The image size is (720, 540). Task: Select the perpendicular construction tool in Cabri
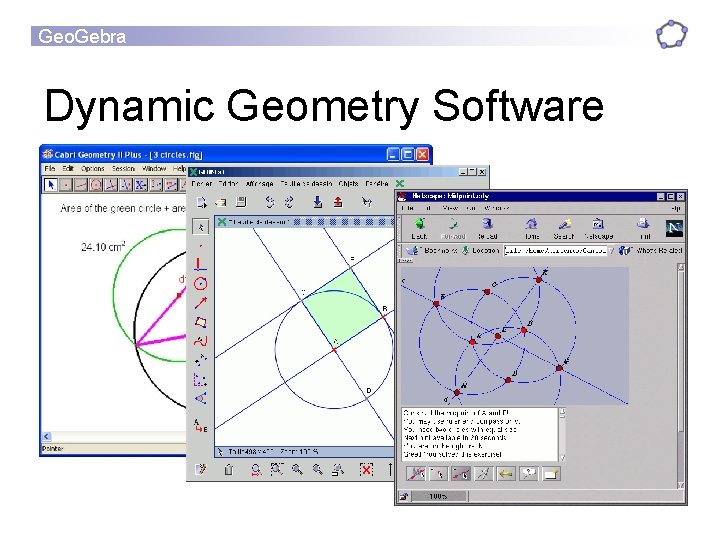coord(111,185)
